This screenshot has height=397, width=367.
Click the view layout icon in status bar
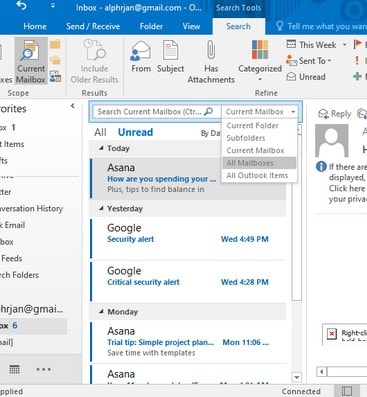[x=347, y=391]
